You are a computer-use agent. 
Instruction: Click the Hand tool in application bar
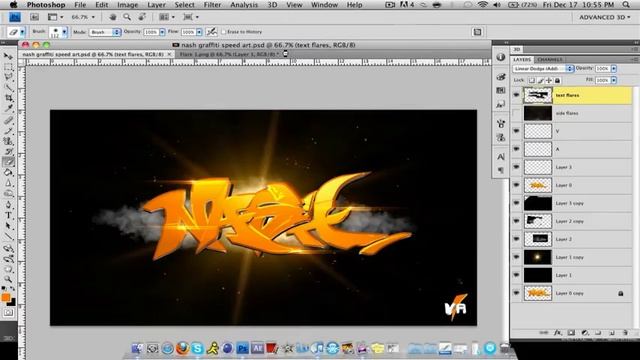pos(112,17)
